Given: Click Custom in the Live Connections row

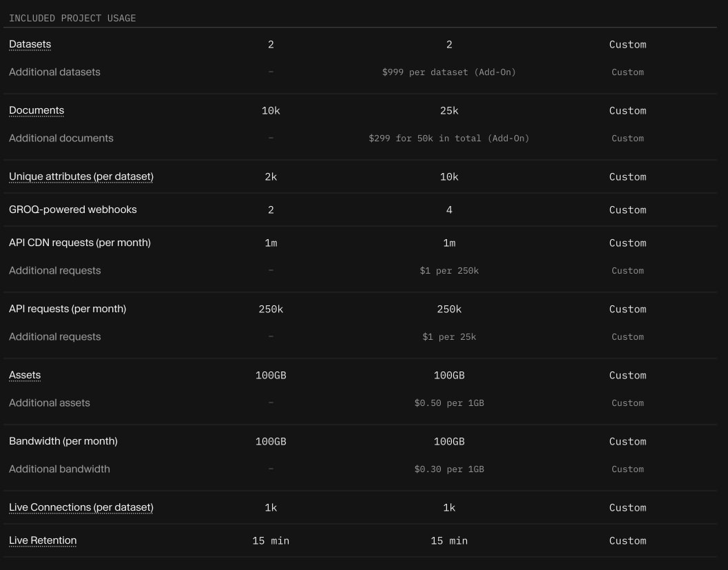Looking at the screenshot, I should pyautogui.click(x=627, y=508).
